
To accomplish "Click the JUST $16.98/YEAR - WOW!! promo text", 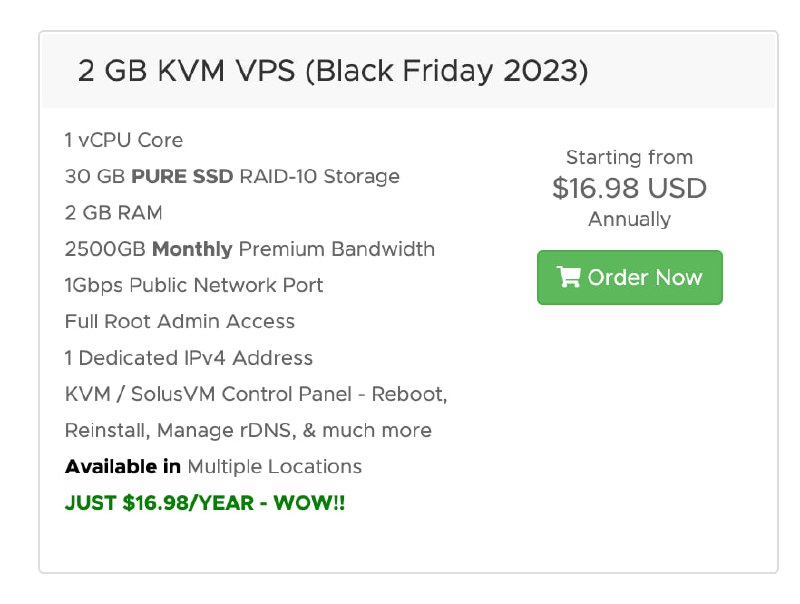I will [x=204, y=503].
